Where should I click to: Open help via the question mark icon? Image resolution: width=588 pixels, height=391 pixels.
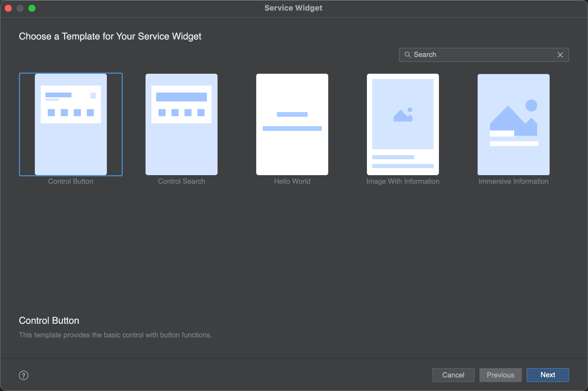pyautogui.click(x=24, y=375)
